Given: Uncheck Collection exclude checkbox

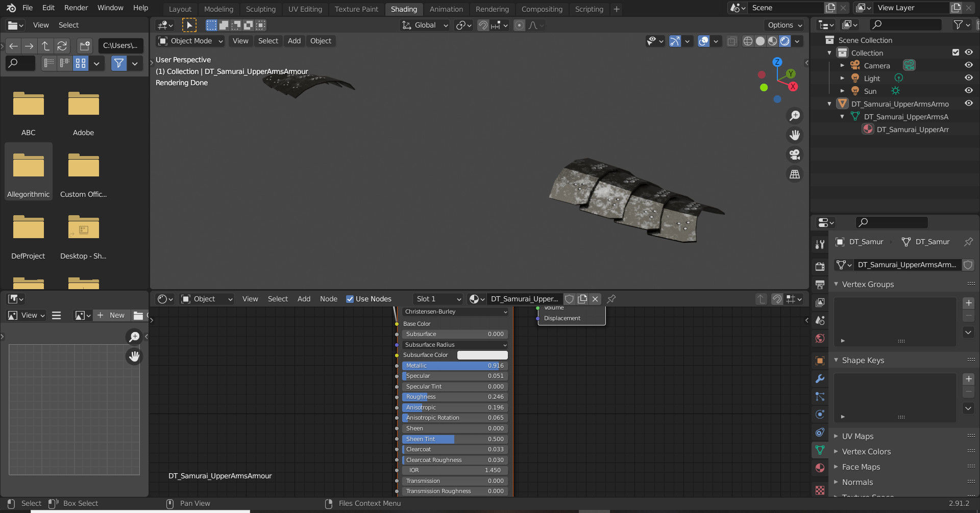Looking at the screenshot, I should [955, 53].
